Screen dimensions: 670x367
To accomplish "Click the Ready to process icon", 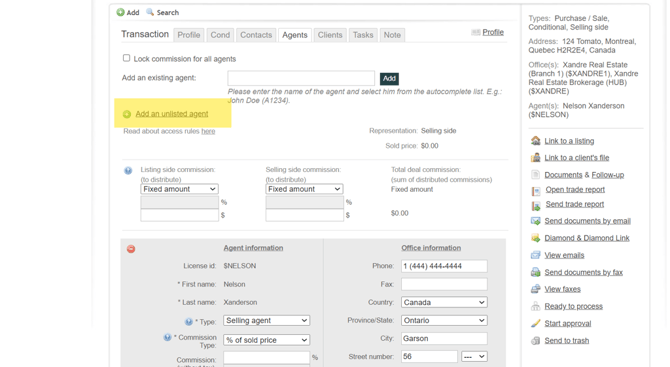I will 535,306.
